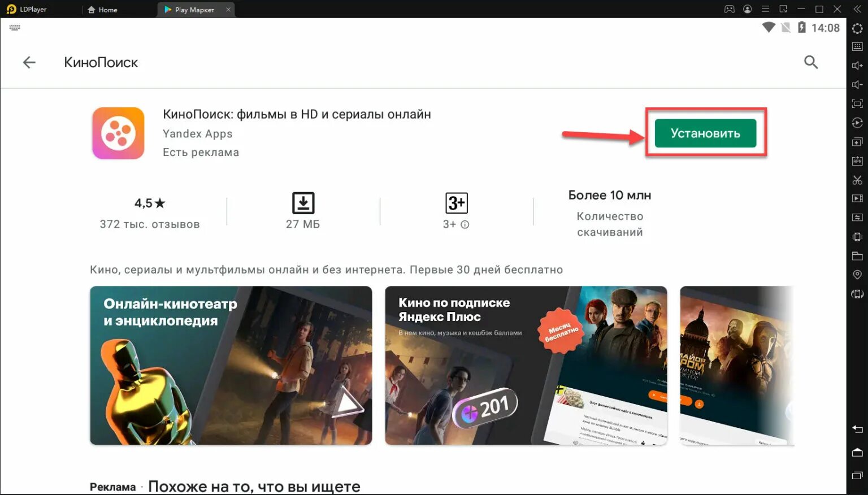The height and width of the screenshot is (495, 868).
Task: Click the back arrow next to КиноПоиск
Action: click(29, 62)
